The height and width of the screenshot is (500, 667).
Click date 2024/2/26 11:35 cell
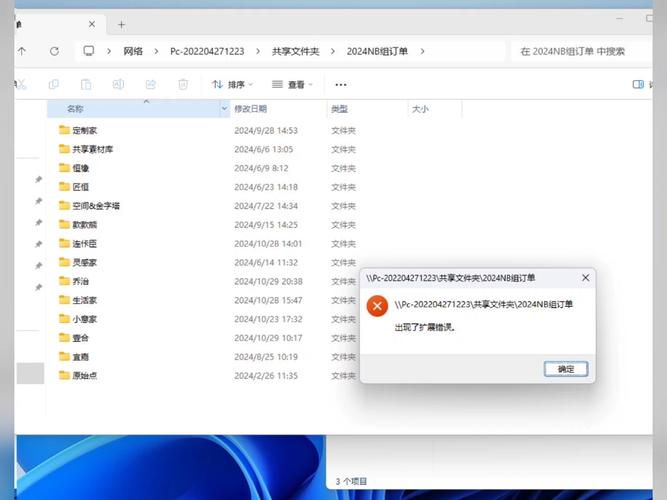coord(266,375)
